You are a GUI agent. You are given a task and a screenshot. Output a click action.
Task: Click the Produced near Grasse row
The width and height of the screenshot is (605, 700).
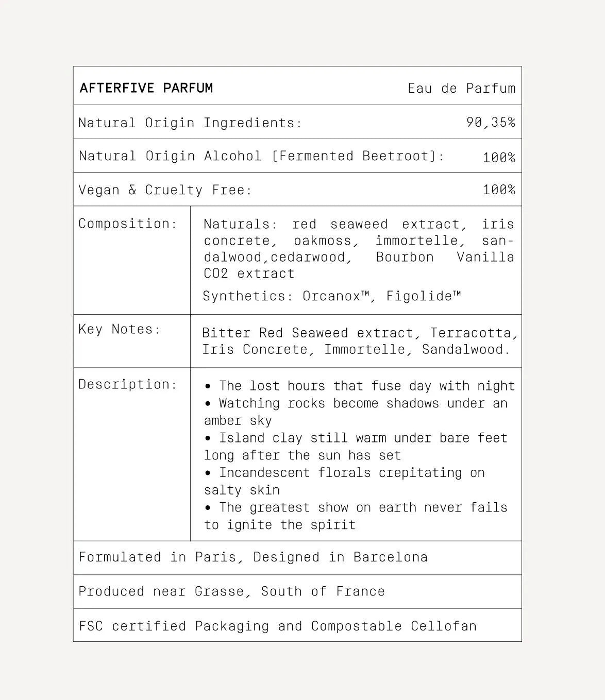(231, 591)
